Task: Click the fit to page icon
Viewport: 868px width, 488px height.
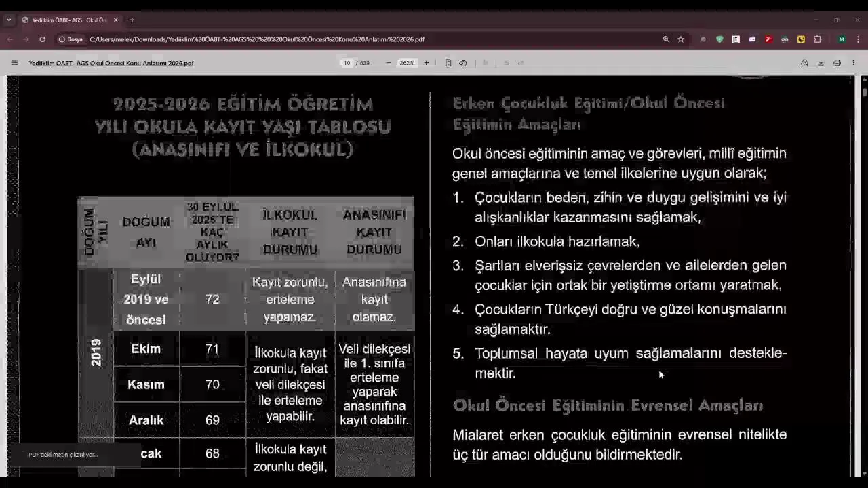Action: tap(448, 63)
